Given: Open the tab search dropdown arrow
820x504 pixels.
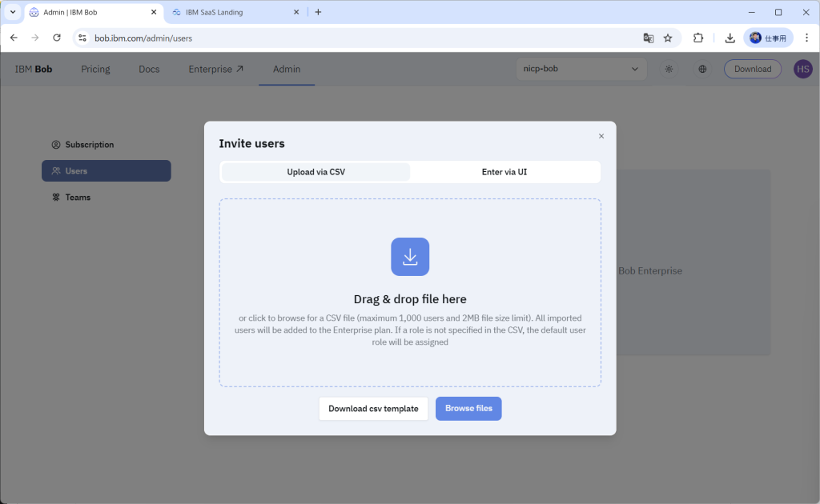Looking at the screenshot, I should tap(13, 11).
